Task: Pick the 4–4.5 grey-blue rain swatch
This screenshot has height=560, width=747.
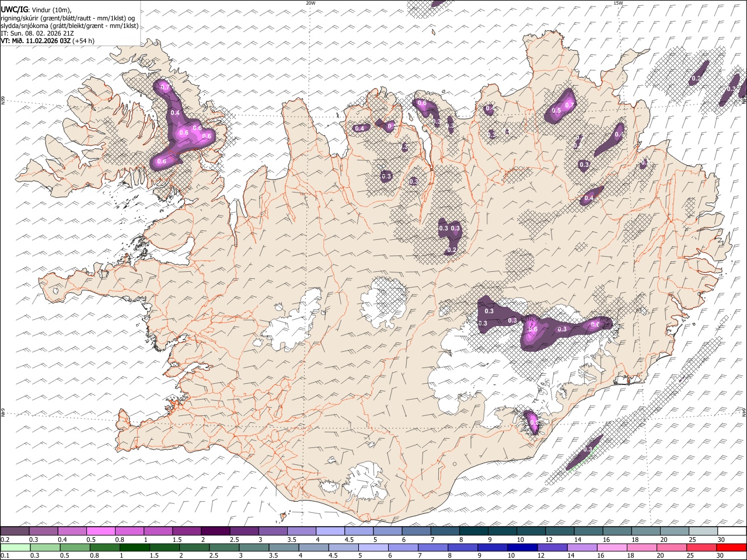Action: click(313, 547)
